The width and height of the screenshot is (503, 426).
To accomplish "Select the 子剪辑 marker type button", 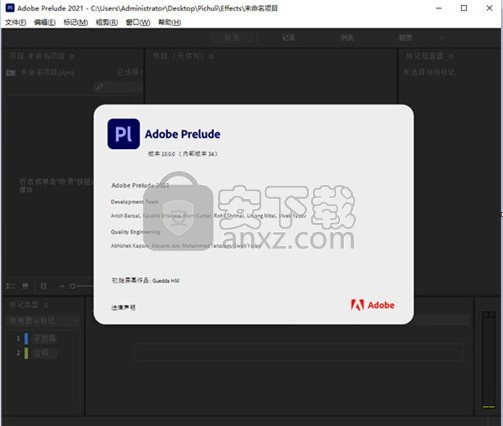I will [x=45, y=339].
